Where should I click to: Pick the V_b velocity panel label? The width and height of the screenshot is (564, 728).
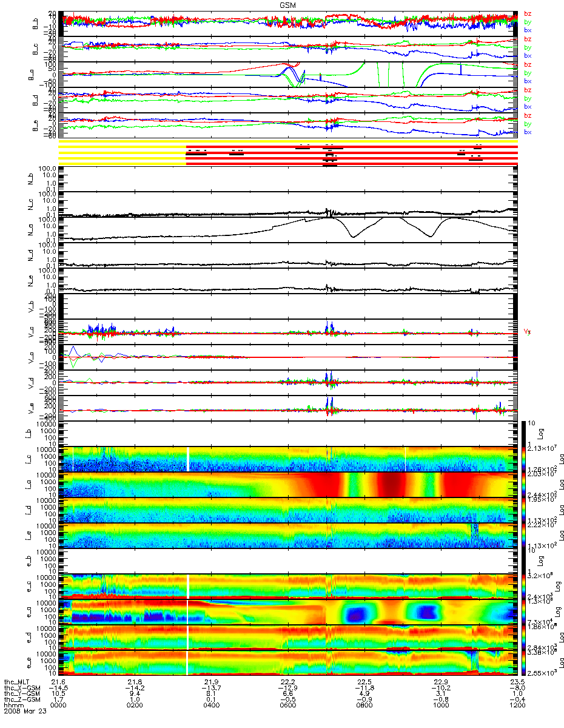pos(32,306)
